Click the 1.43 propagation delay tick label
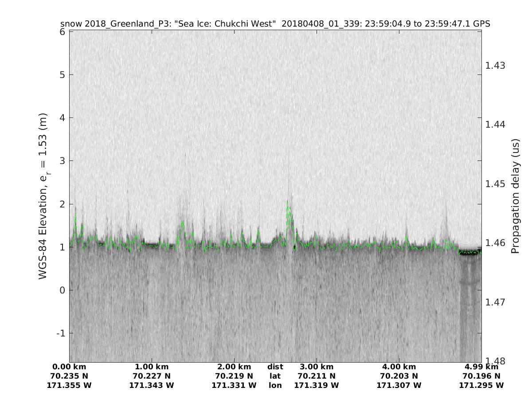The height and width of the screenshot is (399, 532). tap(495, 65)
